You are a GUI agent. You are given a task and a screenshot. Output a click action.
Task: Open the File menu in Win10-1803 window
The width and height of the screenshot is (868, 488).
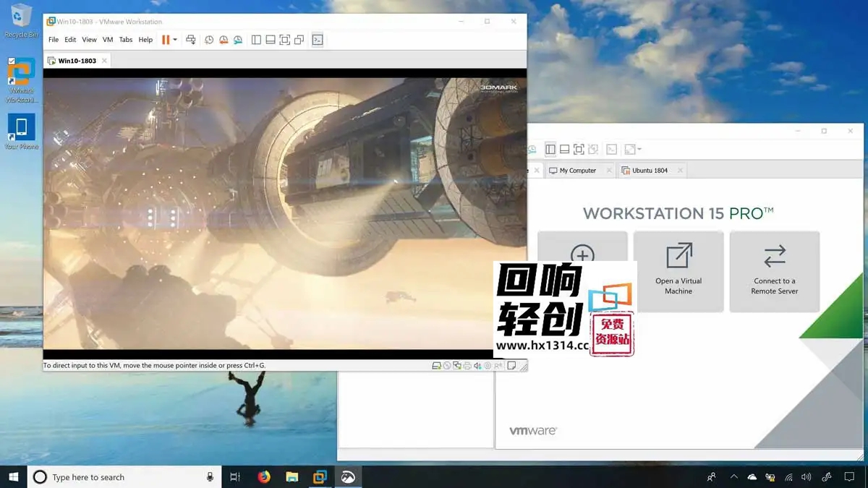click(x=54, y=40)
